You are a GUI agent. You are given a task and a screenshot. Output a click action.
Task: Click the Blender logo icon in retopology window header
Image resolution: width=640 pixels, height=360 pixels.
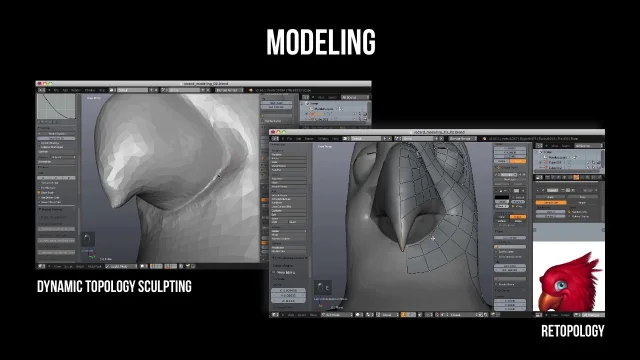(x=484, y=139)
